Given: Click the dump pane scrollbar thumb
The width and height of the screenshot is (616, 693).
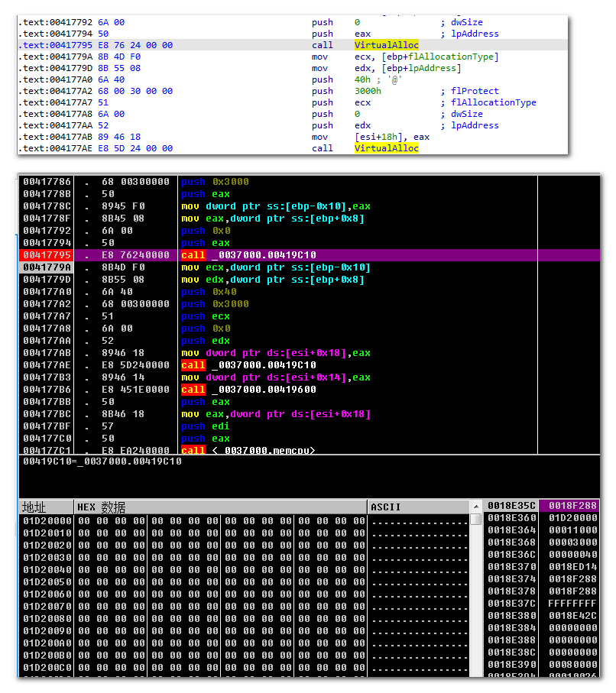Looking at the screenshot, I should (476, 519).
